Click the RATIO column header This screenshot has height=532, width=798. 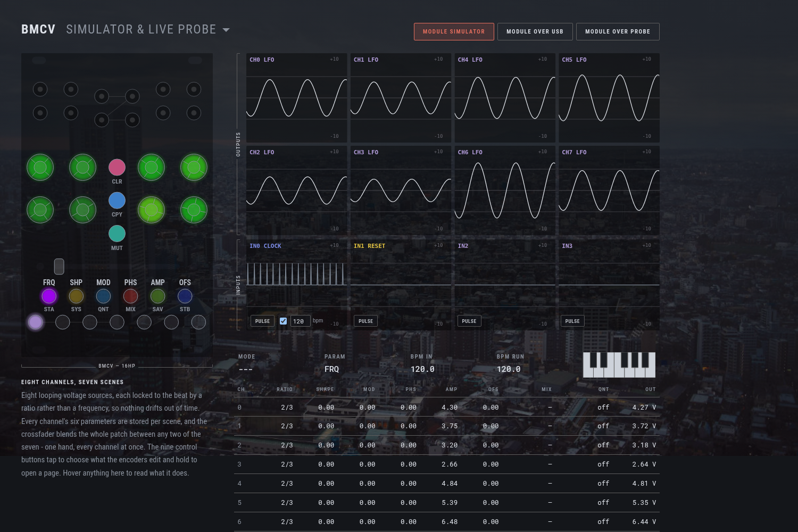(x=285, y=389)
